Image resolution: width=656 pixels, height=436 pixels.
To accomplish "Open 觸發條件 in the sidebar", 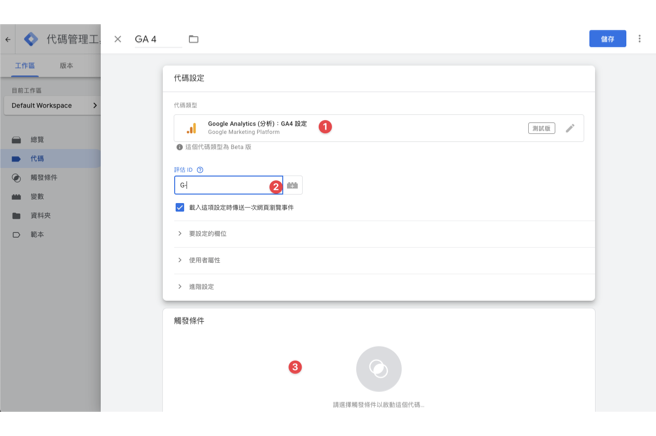I will pyautogui.click(x=50, y=177).
